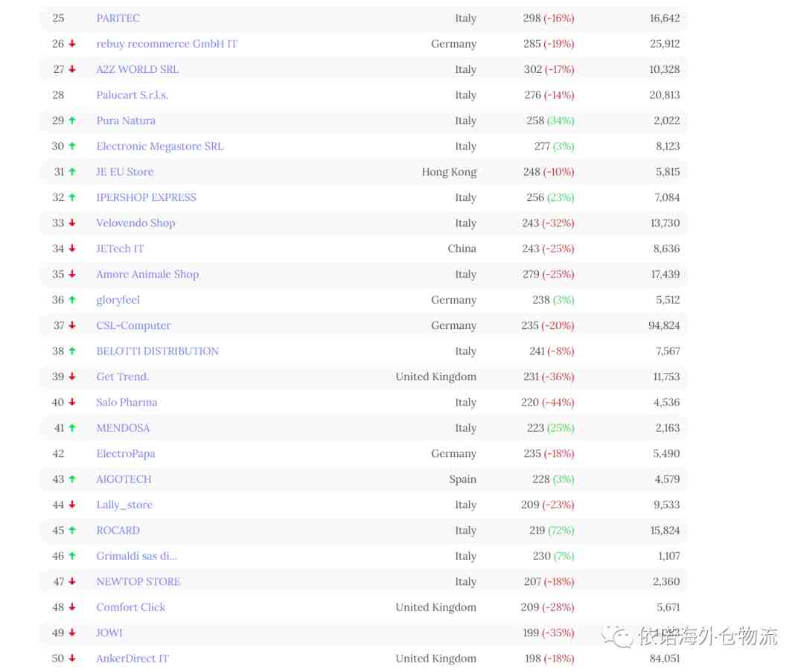The height and width of the screenshot is (672, 804).
Task: Click the down arrow on JOWI row
Action: (72, 633)
